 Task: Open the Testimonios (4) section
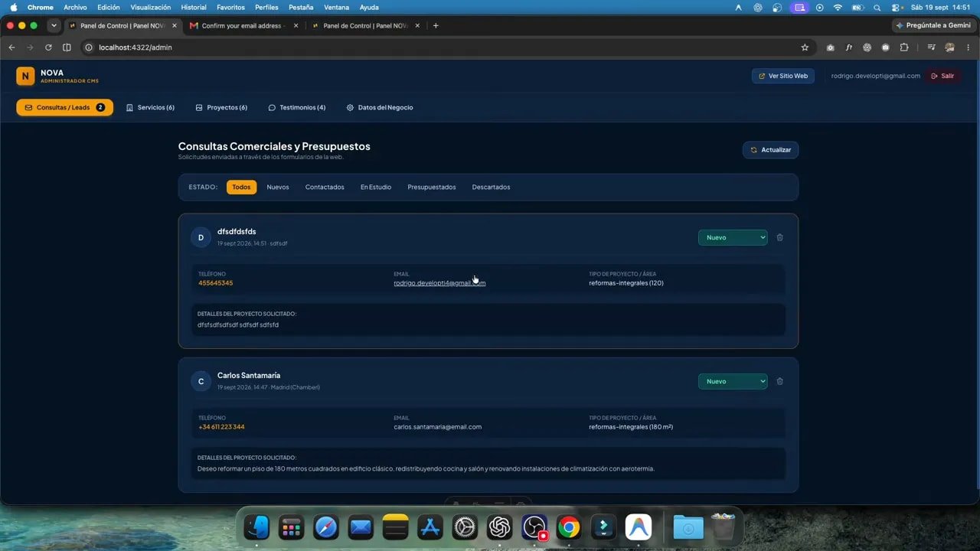[x=296, y=108]
